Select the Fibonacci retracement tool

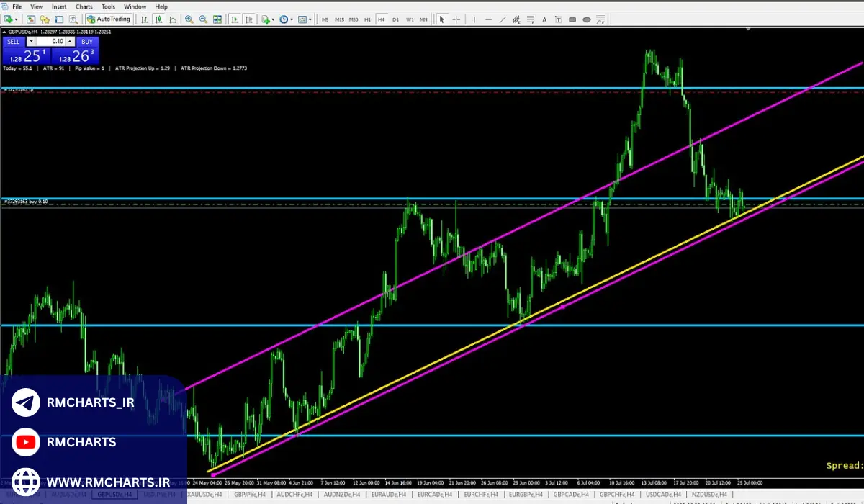point(530,19)
